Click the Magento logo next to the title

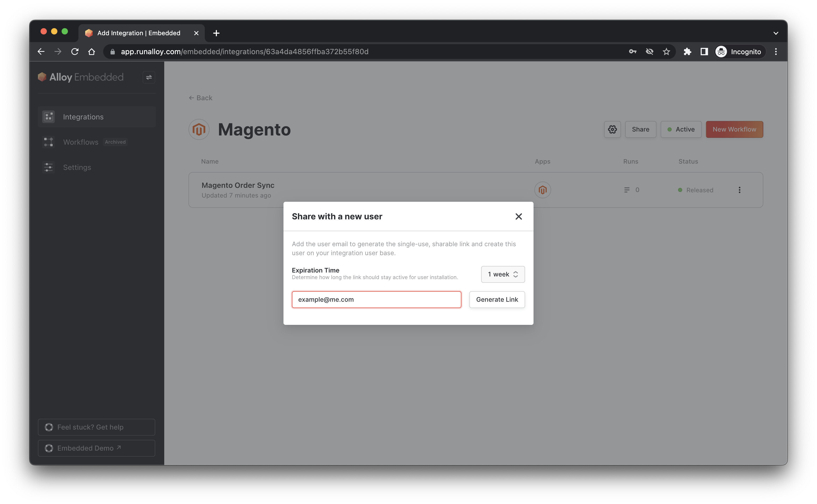click(199, 129)
